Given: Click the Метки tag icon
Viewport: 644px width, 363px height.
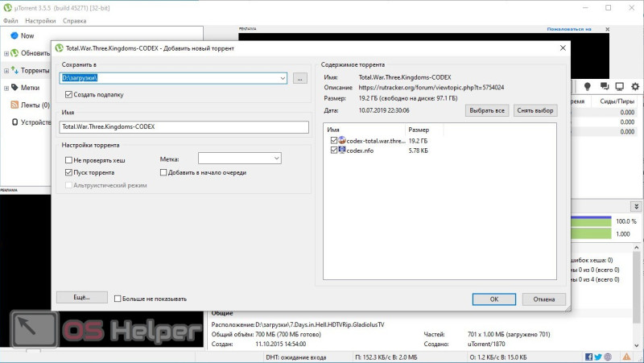Looking at the screenshot, I should pos(14,88).
